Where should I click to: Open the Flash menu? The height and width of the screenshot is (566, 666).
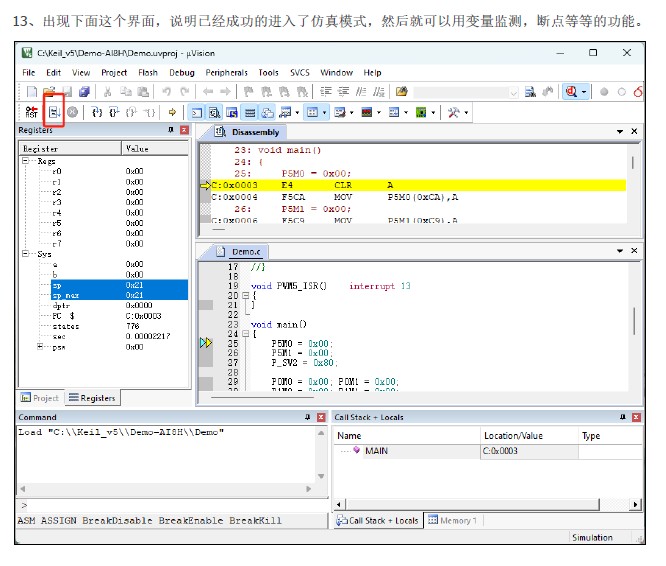[x=148, y=73]
